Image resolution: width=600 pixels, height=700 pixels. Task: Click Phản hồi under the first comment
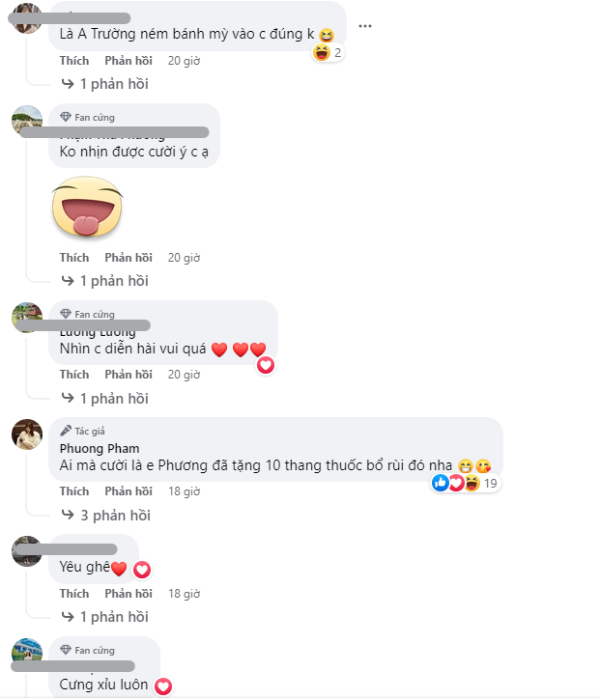point(129,60)
